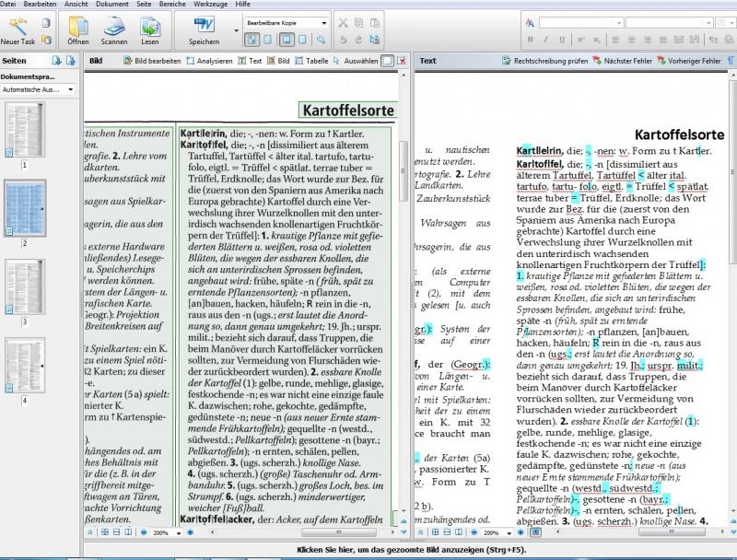Toggle Underline formatting

pos(562,40)
